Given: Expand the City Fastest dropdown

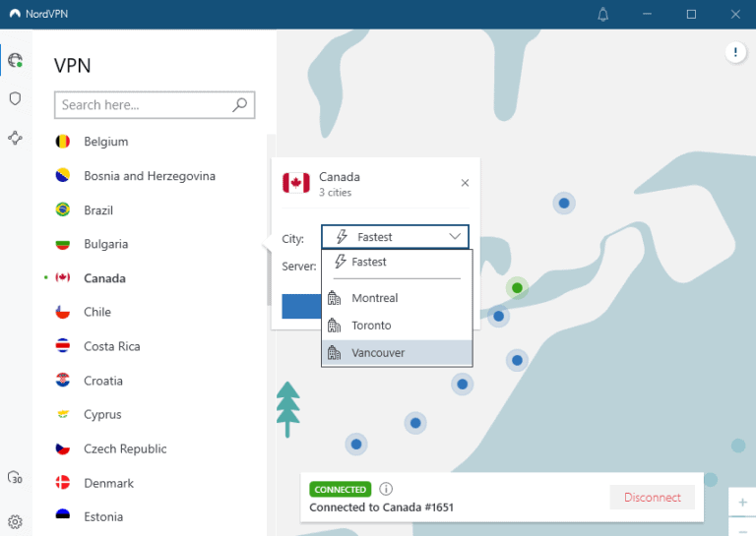Looking at the screenshot, I should (395, 237).
